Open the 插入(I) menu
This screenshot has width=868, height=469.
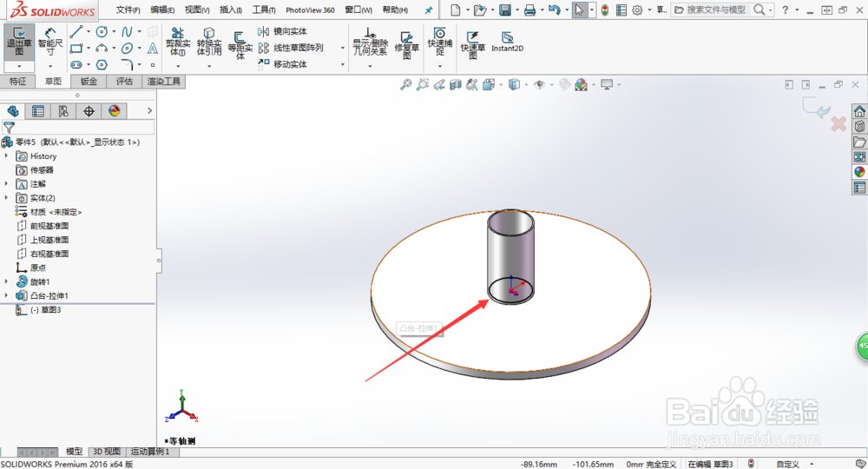pos(231,10)
